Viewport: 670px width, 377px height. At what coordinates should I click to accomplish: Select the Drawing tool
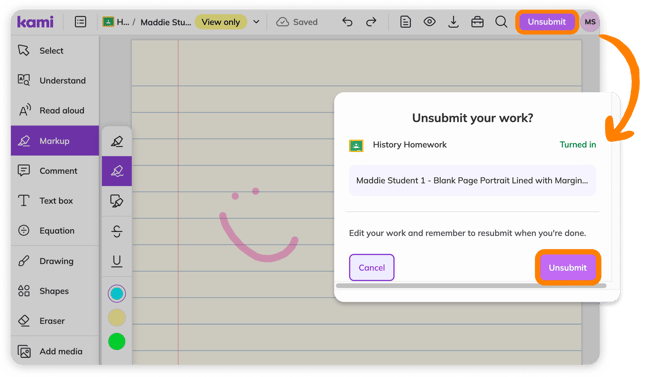[x=55, y=261]
